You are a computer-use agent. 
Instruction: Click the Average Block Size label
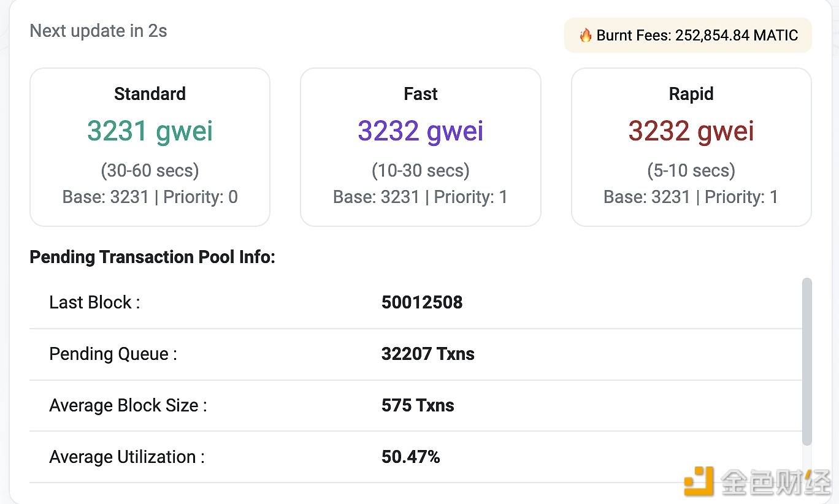click(128, 405)
